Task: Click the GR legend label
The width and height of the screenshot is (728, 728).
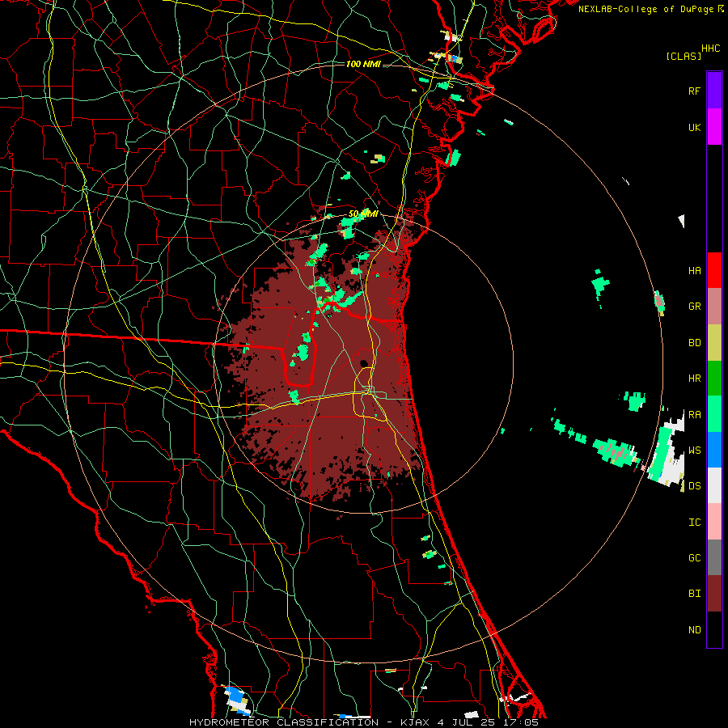Action: [694, 307]
